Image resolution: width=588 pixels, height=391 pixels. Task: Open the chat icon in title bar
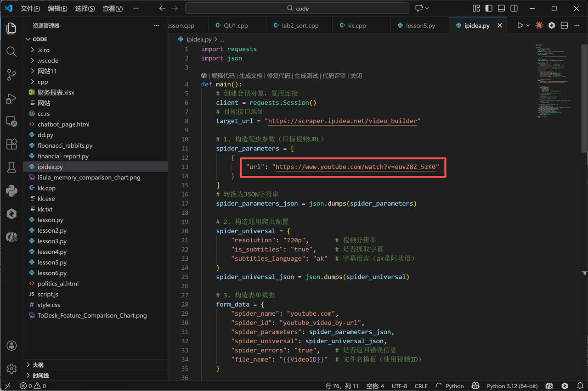418,8
